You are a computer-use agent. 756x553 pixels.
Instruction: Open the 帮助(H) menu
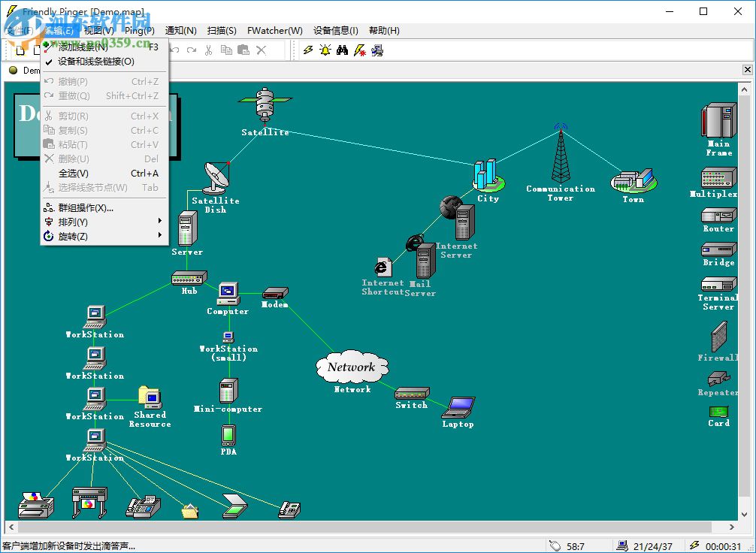coord(384,30)
